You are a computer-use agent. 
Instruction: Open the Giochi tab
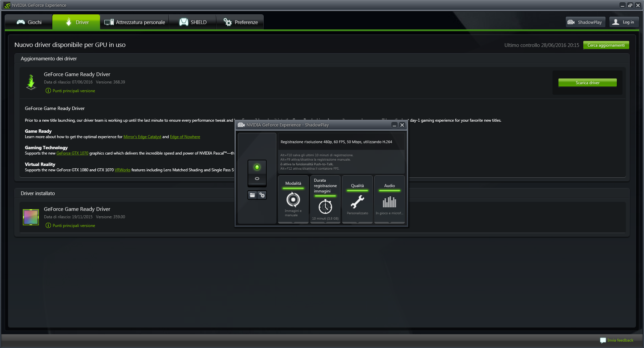29,22
